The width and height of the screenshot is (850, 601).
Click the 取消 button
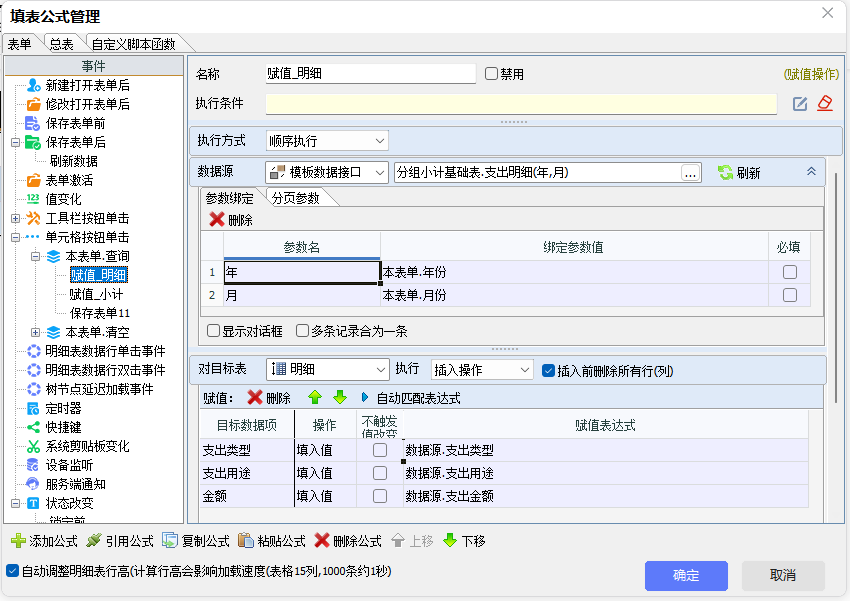tap(783, 575)
